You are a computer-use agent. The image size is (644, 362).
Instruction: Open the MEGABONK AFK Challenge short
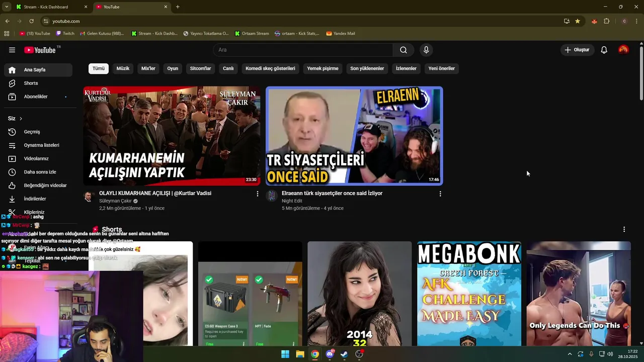coord(469,294)
